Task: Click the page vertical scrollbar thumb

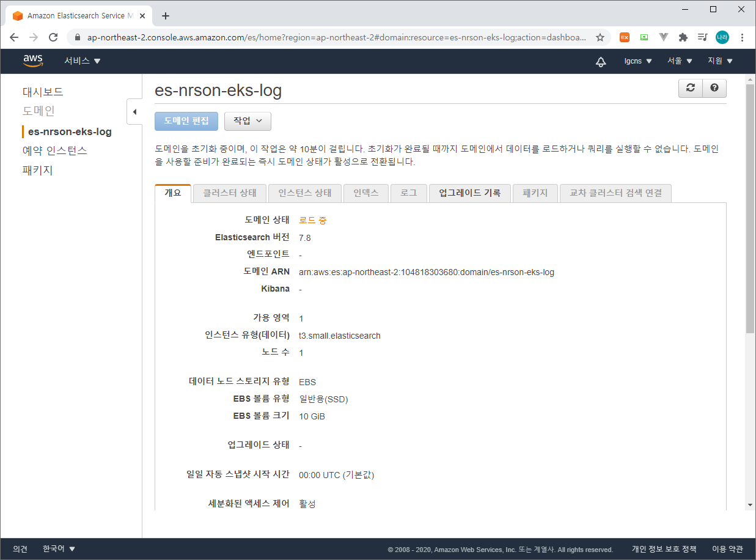Action: click(750, 209)
